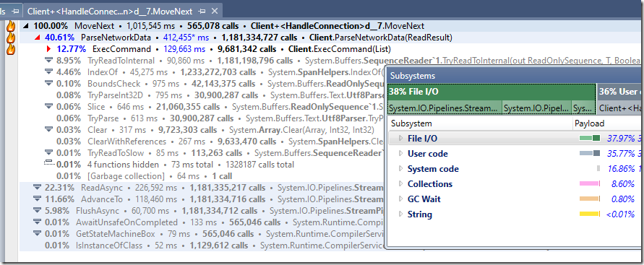This screenshot has height=265, width=644.
Task: Collapse the 100.00% MoveNext root node
Action: [26, 26]
